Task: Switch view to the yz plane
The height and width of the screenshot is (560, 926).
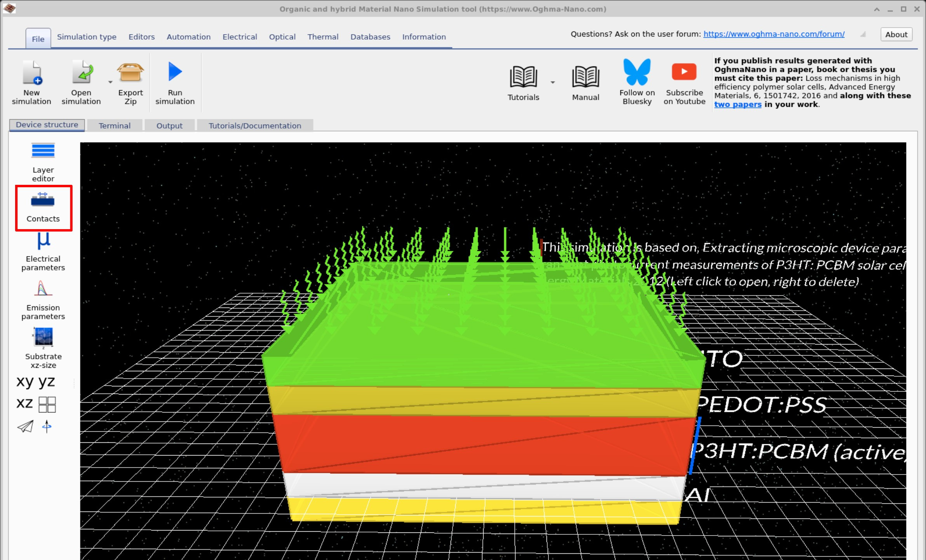Action: coord(46,381)
